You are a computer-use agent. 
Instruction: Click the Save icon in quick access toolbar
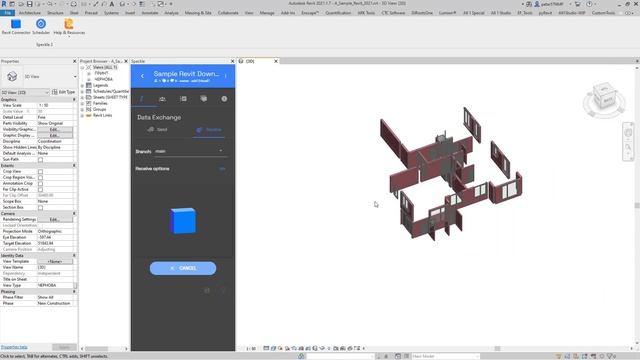click(x=29, y=4)
